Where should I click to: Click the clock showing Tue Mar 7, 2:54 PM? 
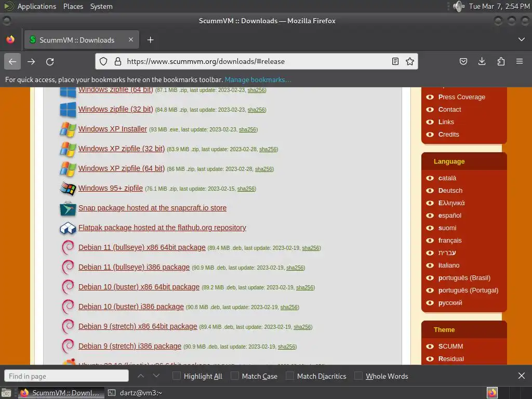coord(499,6)
